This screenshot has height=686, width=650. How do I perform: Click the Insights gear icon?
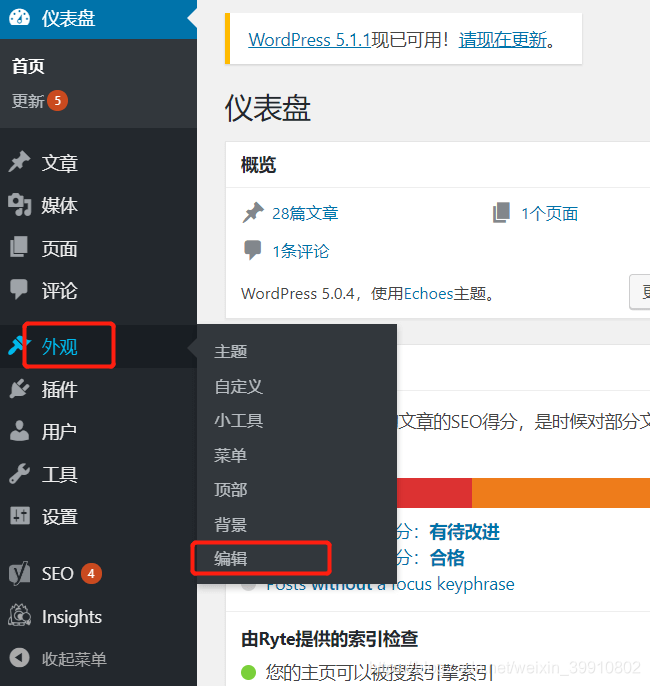tap(20, 615)
